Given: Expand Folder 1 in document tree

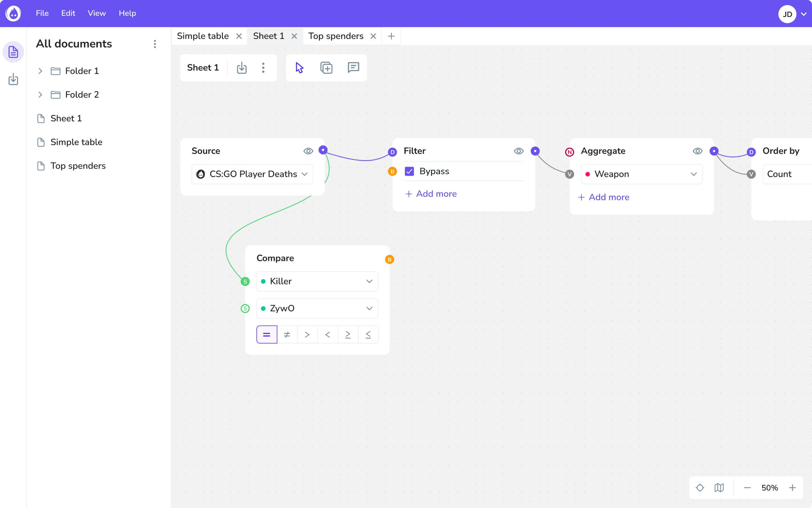Looking at the screenshot, I should 40,71.
